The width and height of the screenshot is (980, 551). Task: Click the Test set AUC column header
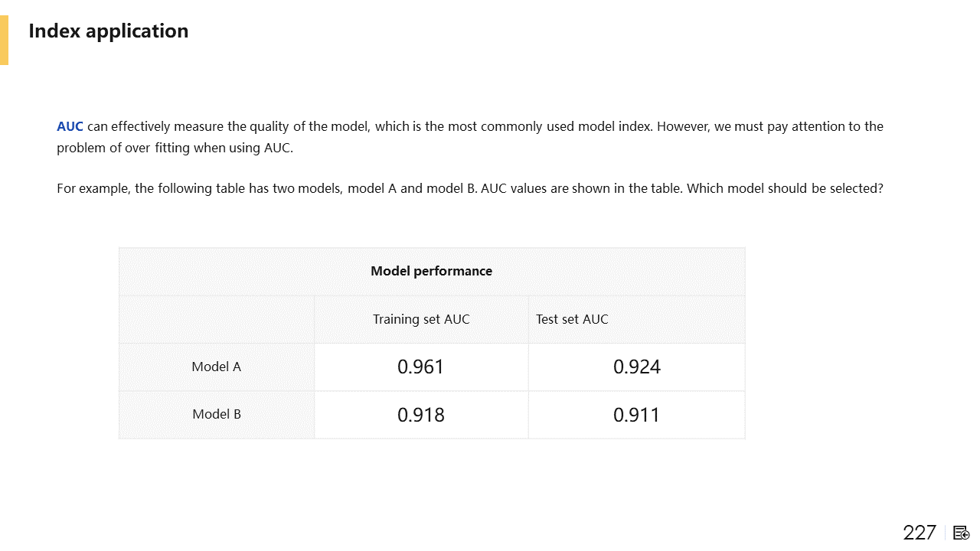tap(572, 319)
